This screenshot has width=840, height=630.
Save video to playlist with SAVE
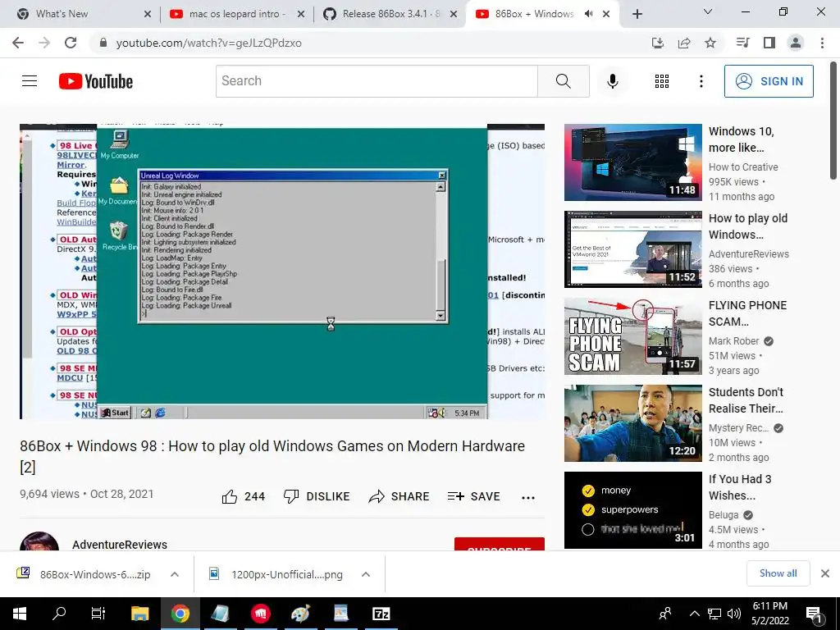point(473,496)
